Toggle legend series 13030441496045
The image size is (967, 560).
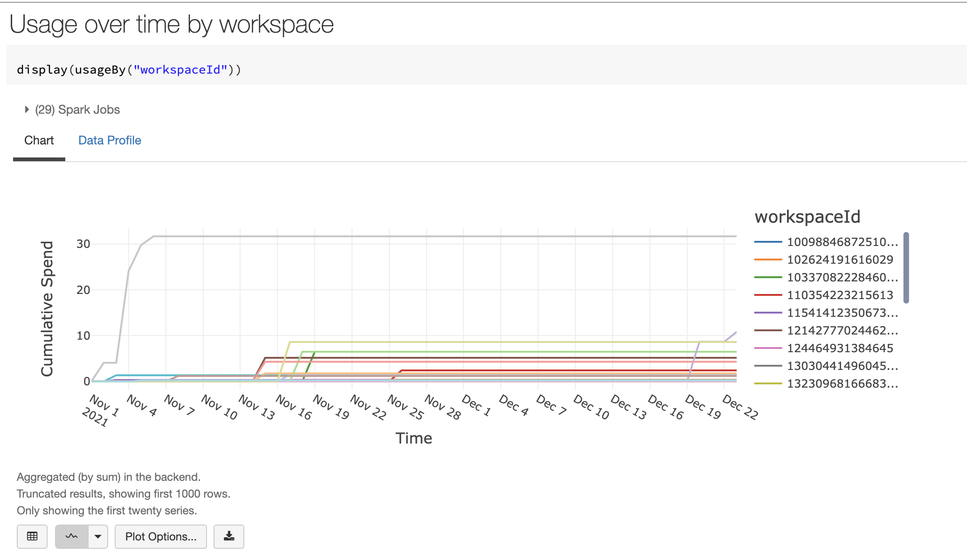point(842,366)
